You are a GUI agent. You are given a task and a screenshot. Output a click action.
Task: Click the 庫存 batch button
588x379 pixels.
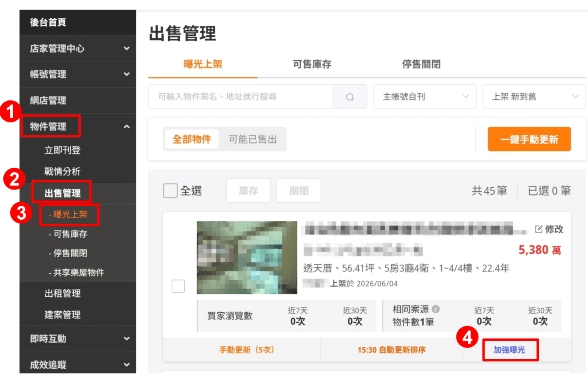coord(248,191)
